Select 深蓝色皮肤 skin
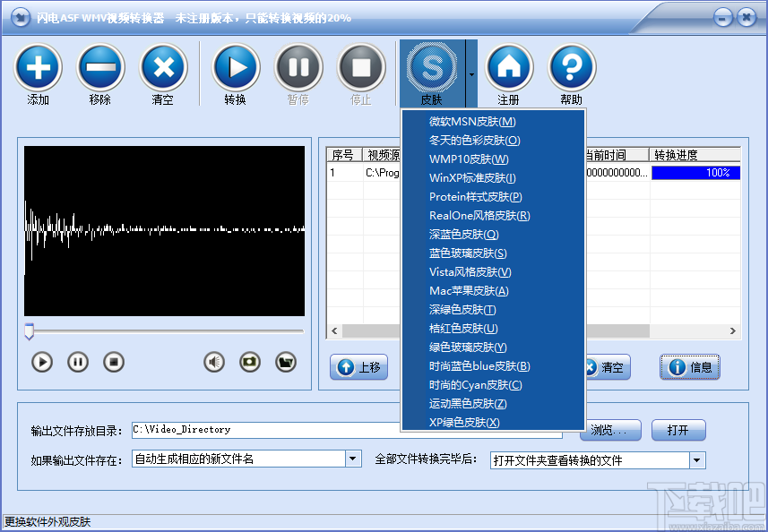The height and width of the screenshot is (532, 768). (493, 235)
